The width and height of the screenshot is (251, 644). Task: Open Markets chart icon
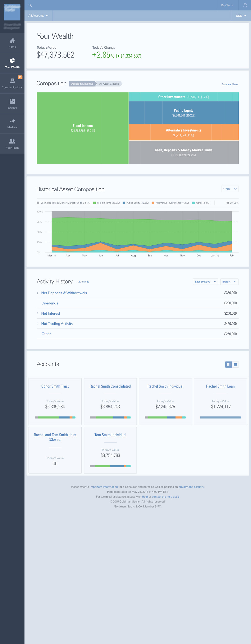tap(12, 121)
